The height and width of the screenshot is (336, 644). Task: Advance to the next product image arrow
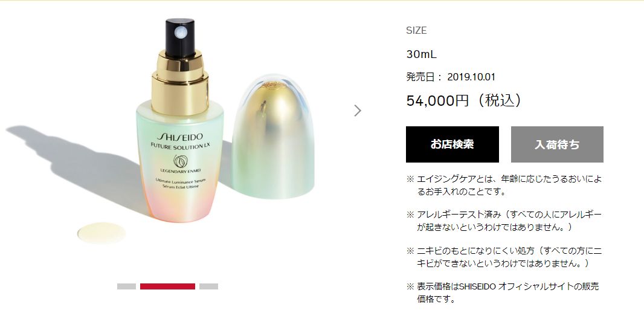click(x=358, y=111)
